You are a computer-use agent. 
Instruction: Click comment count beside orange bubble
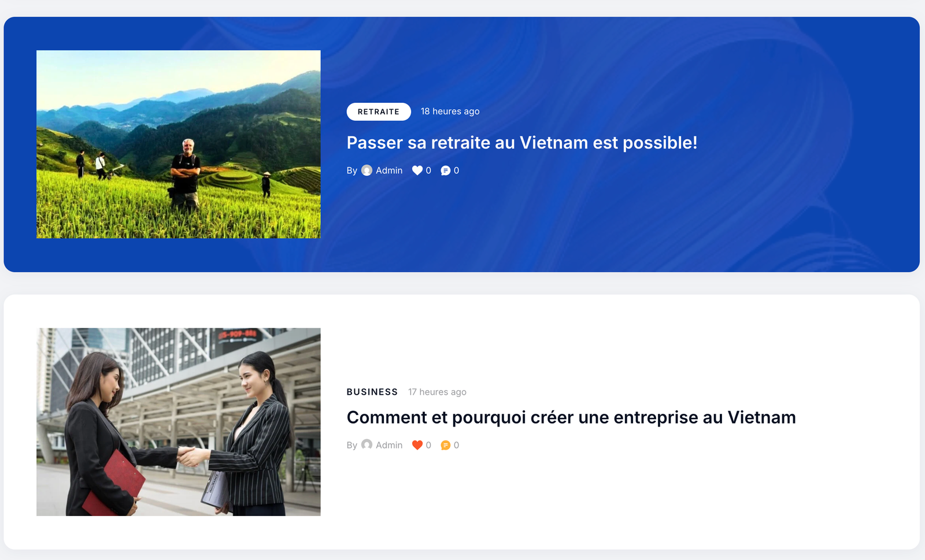pos(456,445)
